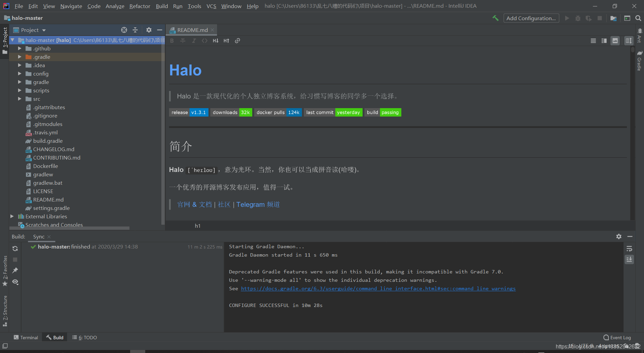Apply strikethrough formatting in markdown toolbar
This screenshot has width=644, height=353.
183,41
